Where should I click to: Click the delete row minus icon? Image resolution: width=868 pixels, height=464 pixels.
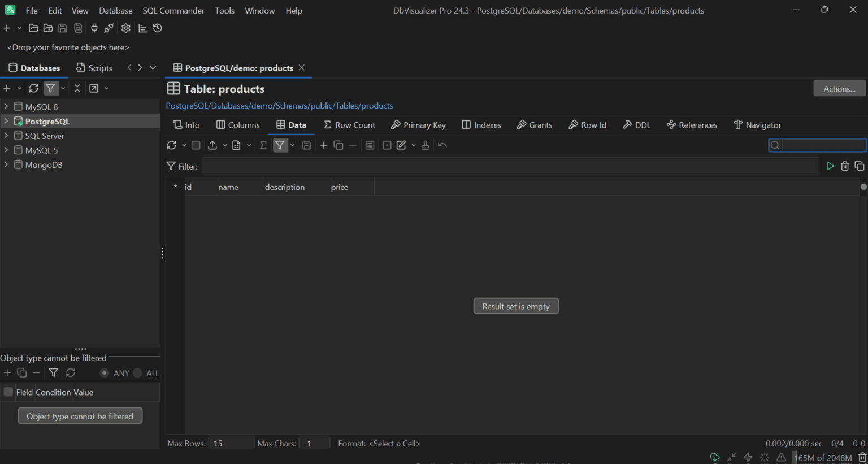click(352, 145)
